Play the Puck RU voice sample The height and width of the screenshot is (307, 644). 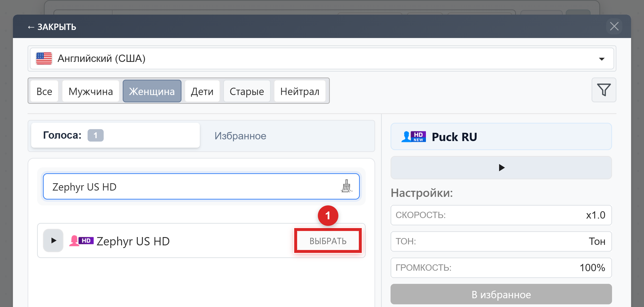(x=501, y=167)
